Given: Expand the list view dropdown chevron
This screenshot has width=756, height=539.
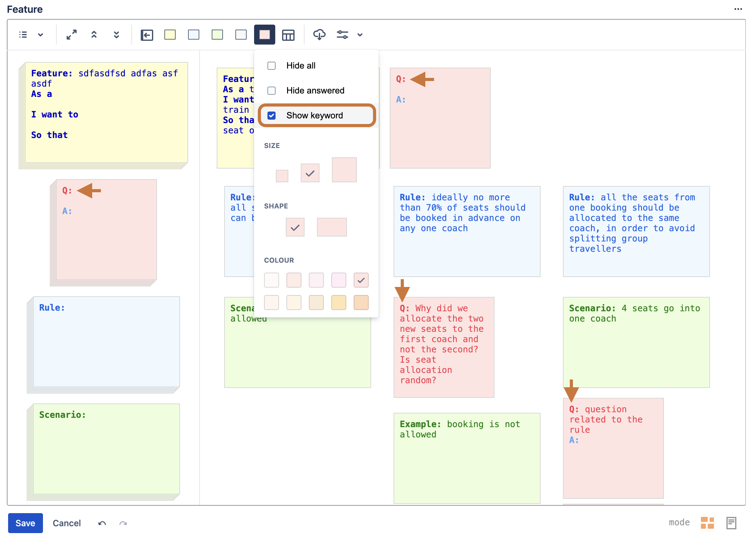Looking at the screenshot, I should pos(40,35).
